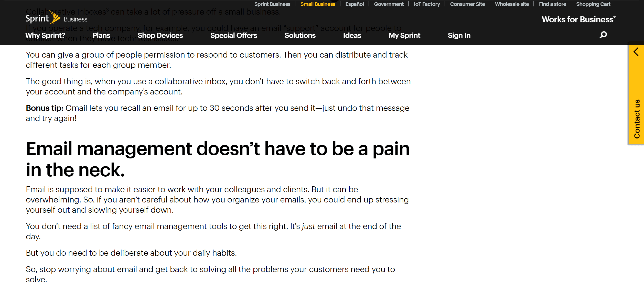Switch site language to Español
644x290 pixels.
click(355, 4)
